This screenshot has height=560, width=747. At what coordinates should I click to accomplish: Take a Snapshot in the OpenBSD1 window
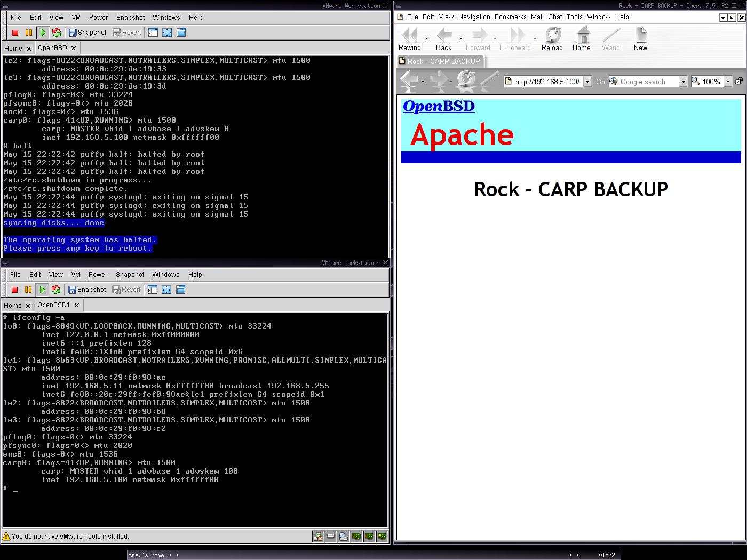point(87,290)
